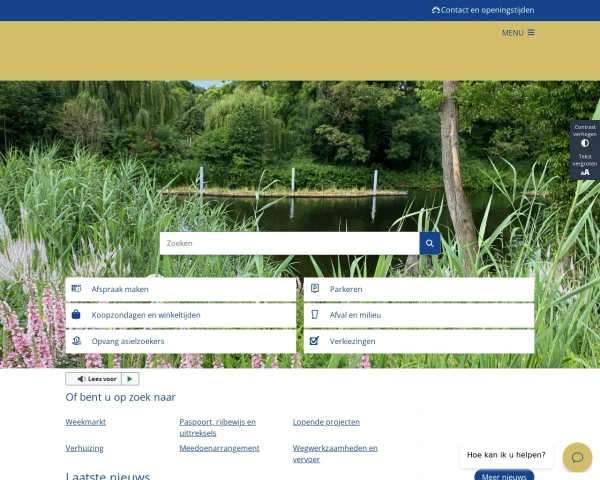The height and width of the screenshot is (480, 600).
Task: Open the Verkiezingen tile
Action: [x=419, y=341]
